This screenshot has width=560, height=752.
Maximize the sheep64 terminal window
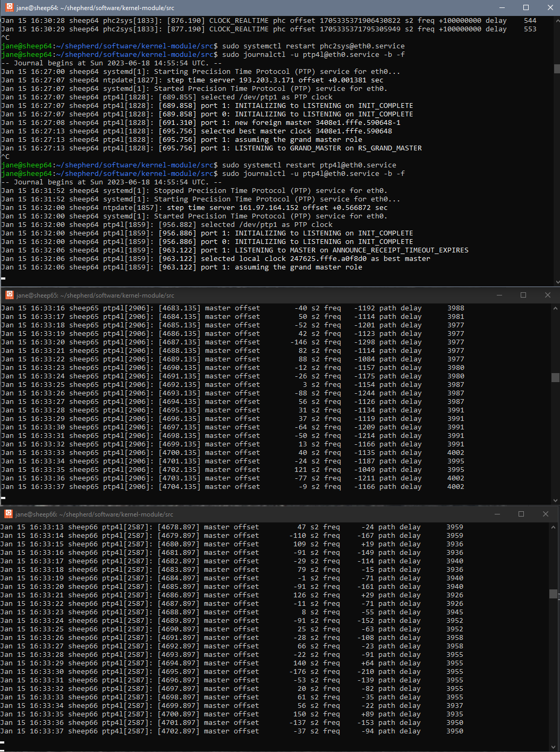pos(526,7)
